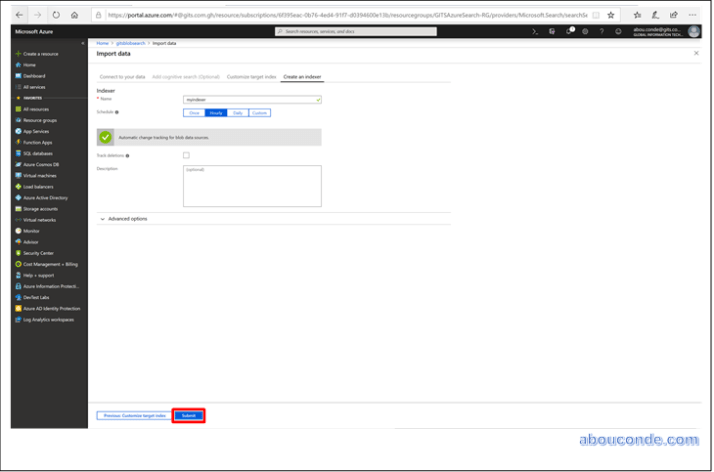Click the Create a resource plus icon
Viewport: 714px width, 472px height.
(18, 53)
